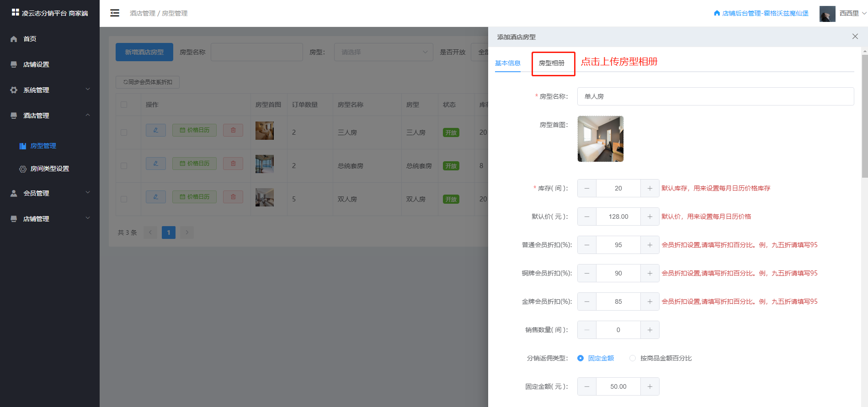The image size is (868, 407).
Task: Decrease 铜牌会员折扣 with minus button
Action: [x=587, y=273]
